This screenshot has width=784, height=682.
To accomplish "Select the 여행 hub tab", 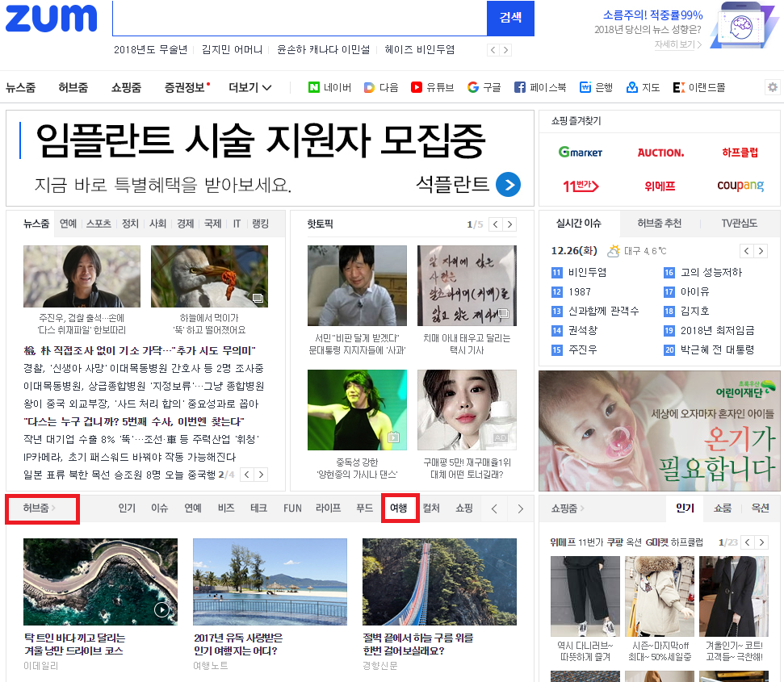I will pyautogui.click(x=399, y=508).
